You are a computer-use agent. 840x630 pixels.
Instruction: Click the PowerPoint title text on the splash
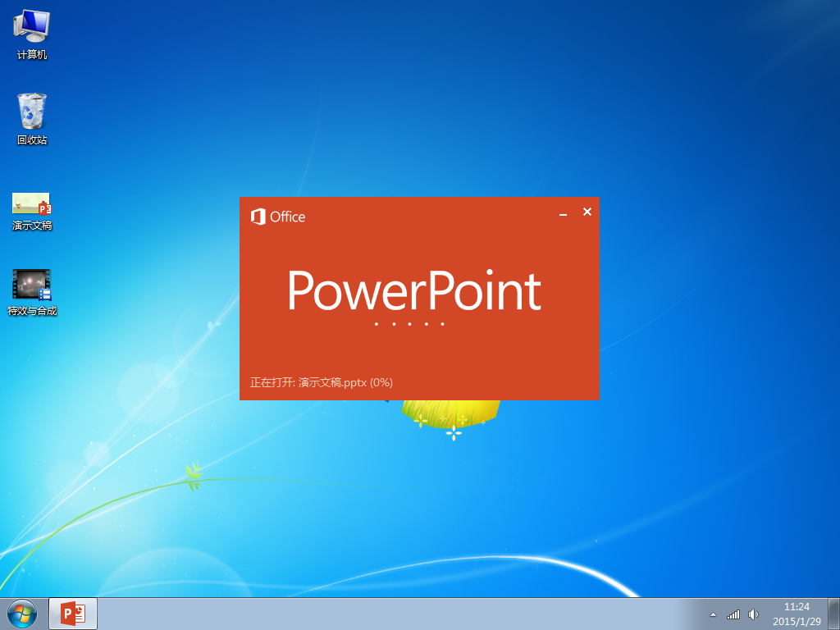[414, 290]
